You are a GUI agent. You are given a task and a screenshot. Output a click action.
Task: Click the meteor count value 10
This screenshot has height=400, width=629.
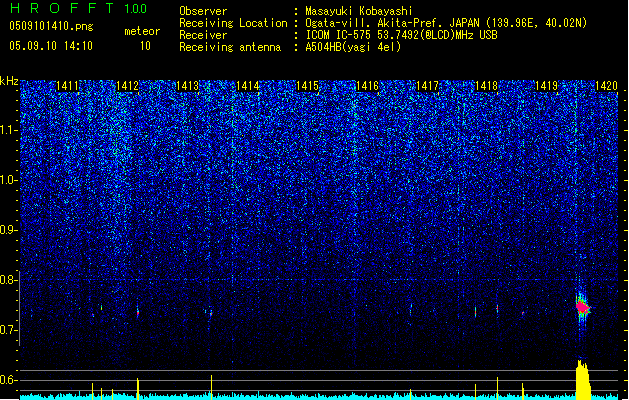[145, 46]
